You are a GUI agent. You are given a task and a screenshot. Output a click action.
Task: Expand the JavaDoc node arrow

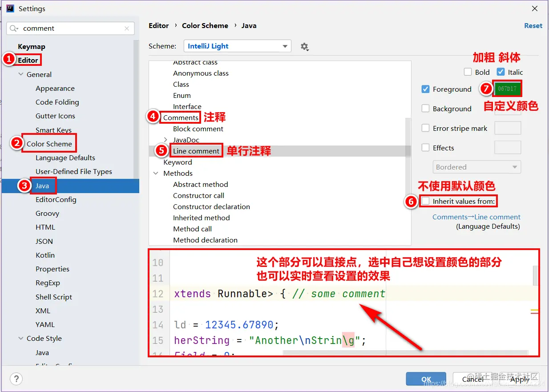pyautogui.click(x=166, y=140)
